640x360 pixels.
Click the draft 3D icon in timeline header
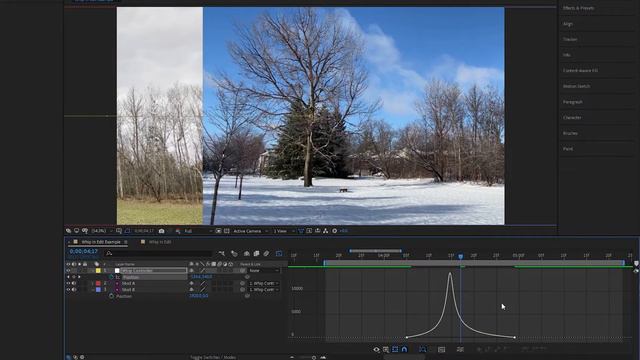(x=234, y=253)
